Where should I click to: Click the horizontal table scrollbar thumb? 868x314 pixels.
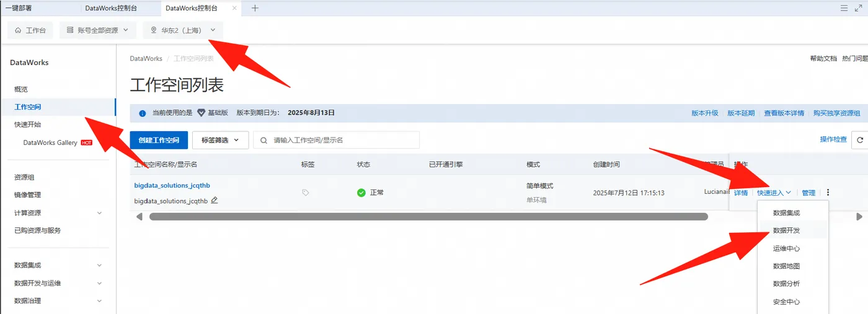[x=428, y=217]
